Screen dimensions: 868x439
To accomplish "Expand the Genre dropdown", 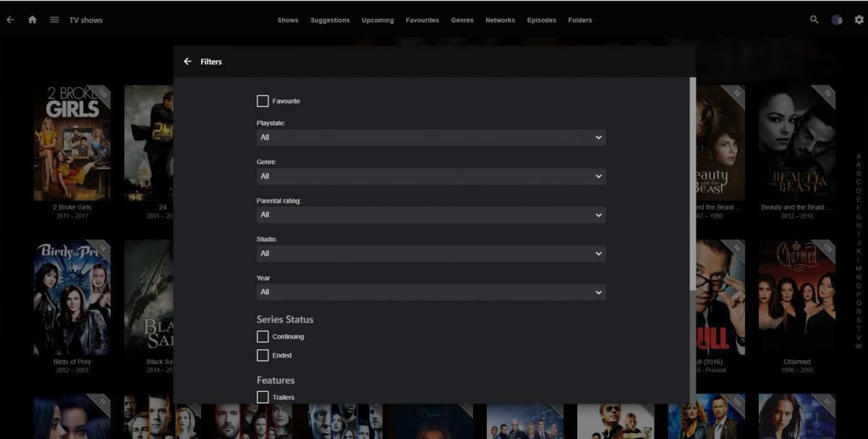I will 431,176.
